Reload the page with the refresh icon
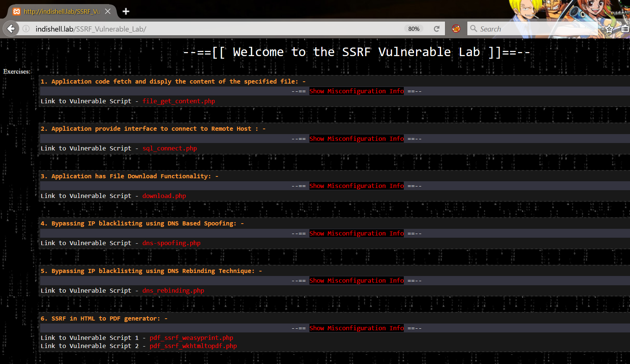This screenshot has height=364, width=630. (x=437, y=29)
